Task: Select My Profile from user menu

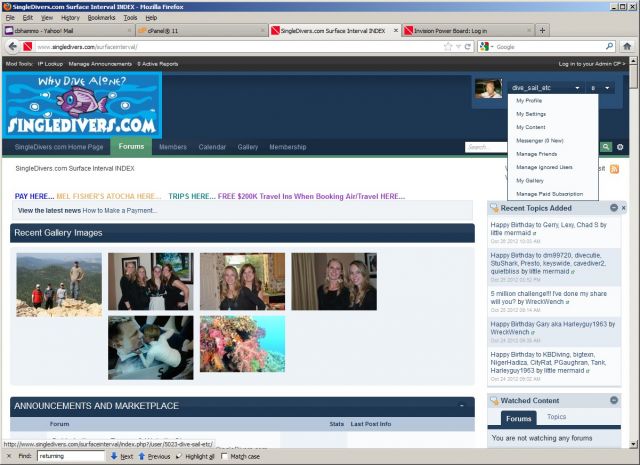Action: (x=529, y=100)
